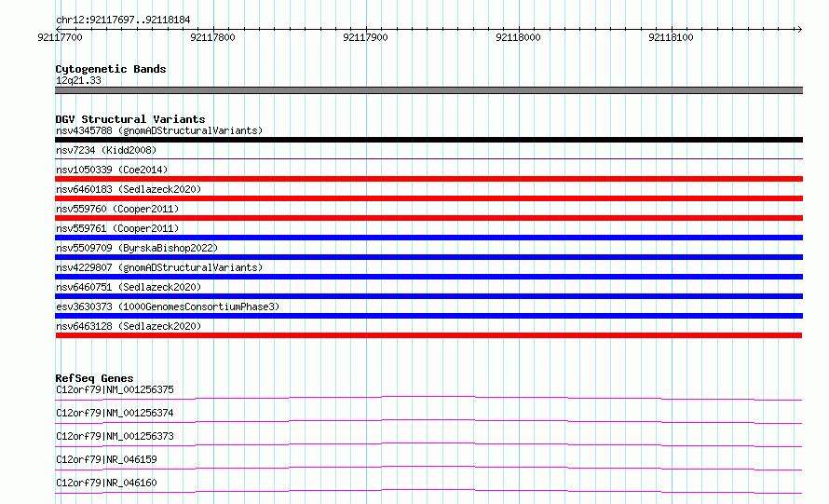Viewport: 829px width, 504px height.
Task: Click the nsv1050339 (Coe2014) label
Action: [x=112, y=170]
